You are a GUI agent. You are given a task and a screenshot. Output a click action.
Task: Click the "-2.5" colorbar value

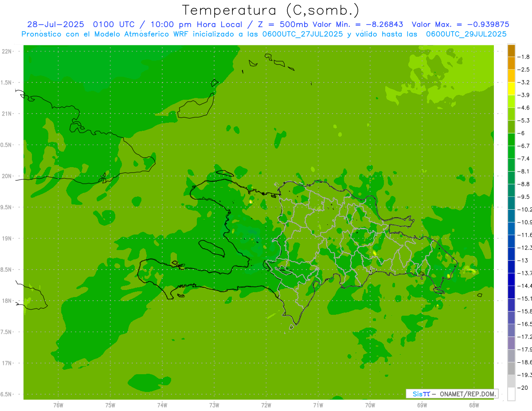point(524,70)
